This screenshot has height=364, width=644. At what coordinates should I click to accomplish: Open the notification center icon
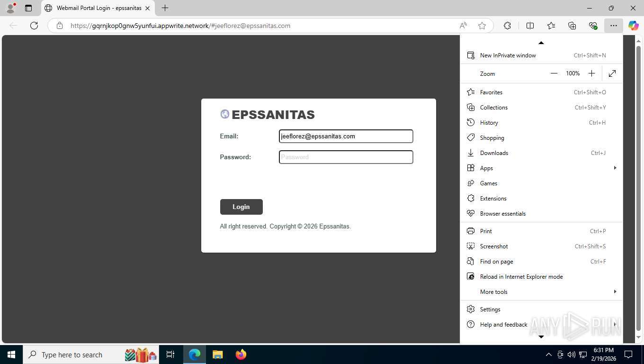[x=628, y=355]
